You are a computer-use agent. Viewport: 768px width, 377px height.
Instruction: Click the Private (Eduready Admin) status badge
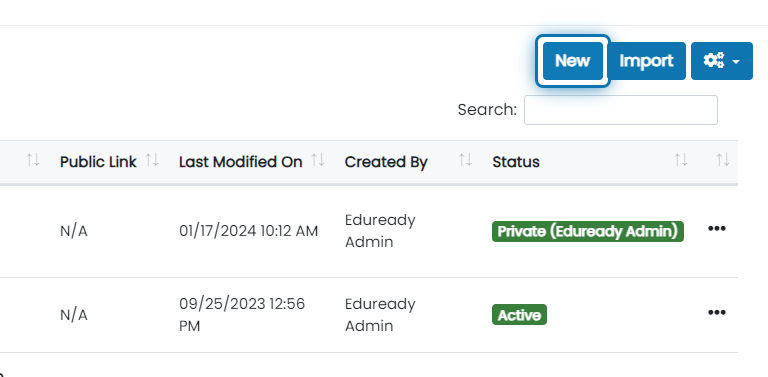coord(588,231)
